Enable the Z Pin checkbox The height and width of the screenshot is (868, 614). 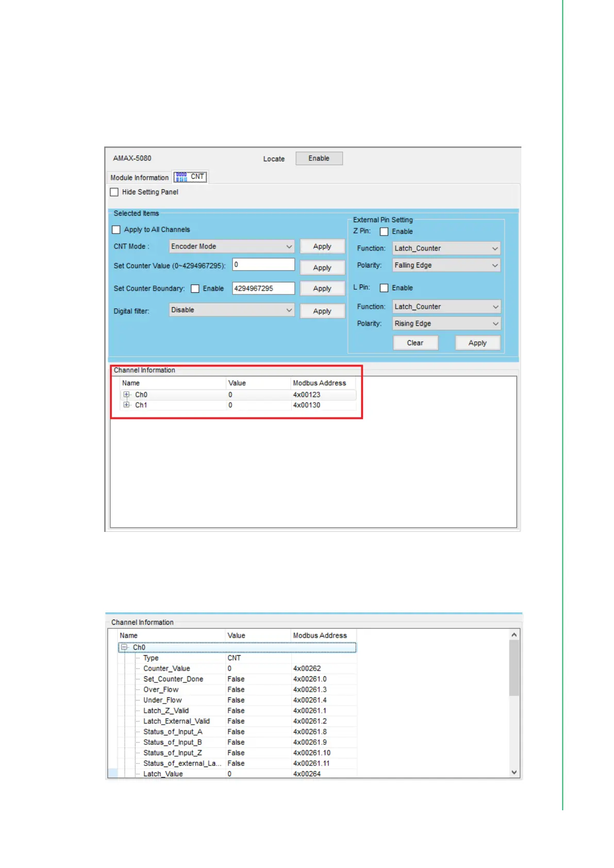pos(384,232)
